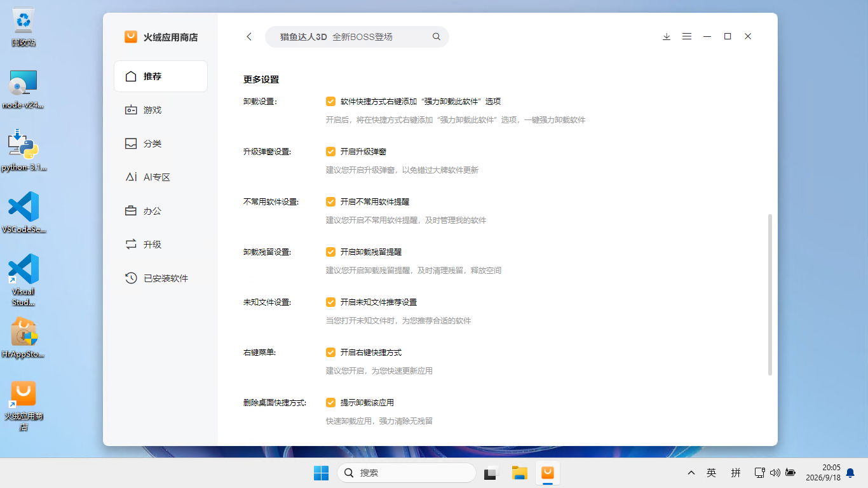Click the Windows taskbar 搜索 box
Viewport: 868px width, 488px height.
click(x=407, y=473)
